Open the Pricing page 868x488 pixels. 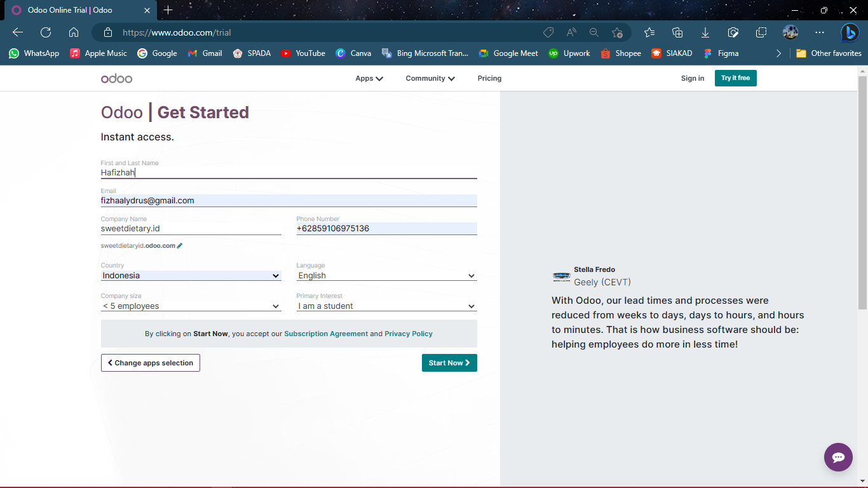489,78
